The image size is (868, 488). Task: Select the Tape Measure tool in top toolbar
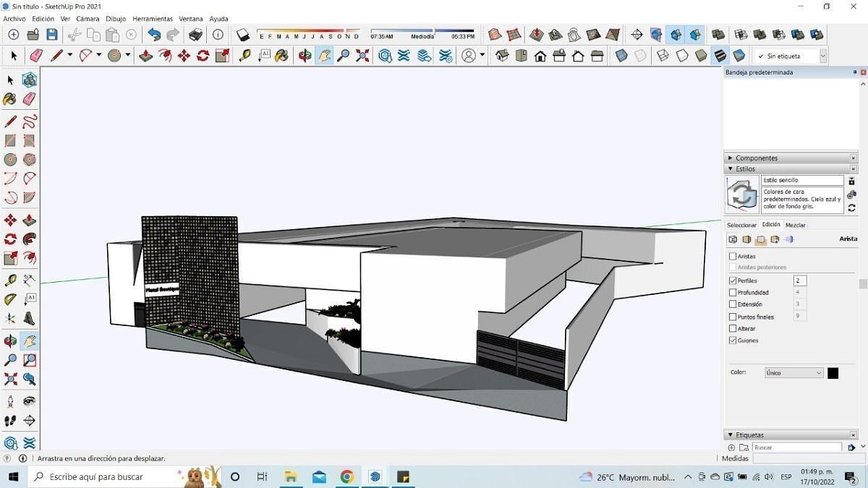point(245,56)
